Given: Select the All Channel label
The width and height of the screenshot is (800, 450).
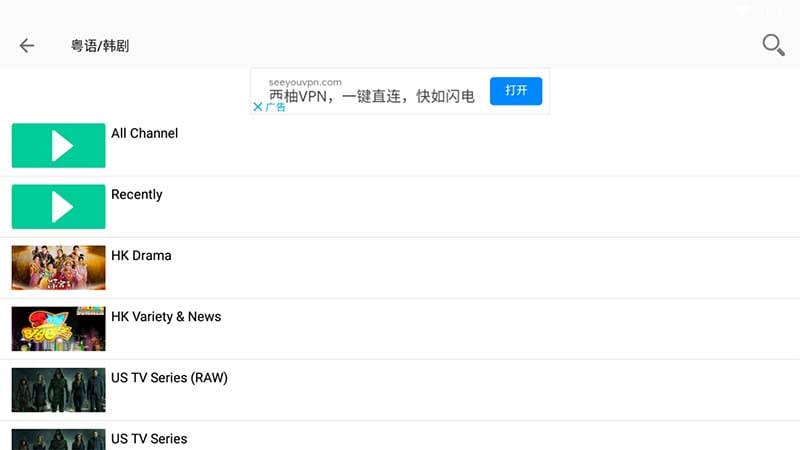Looking at the screenshot, I should (x=144, y=133).
